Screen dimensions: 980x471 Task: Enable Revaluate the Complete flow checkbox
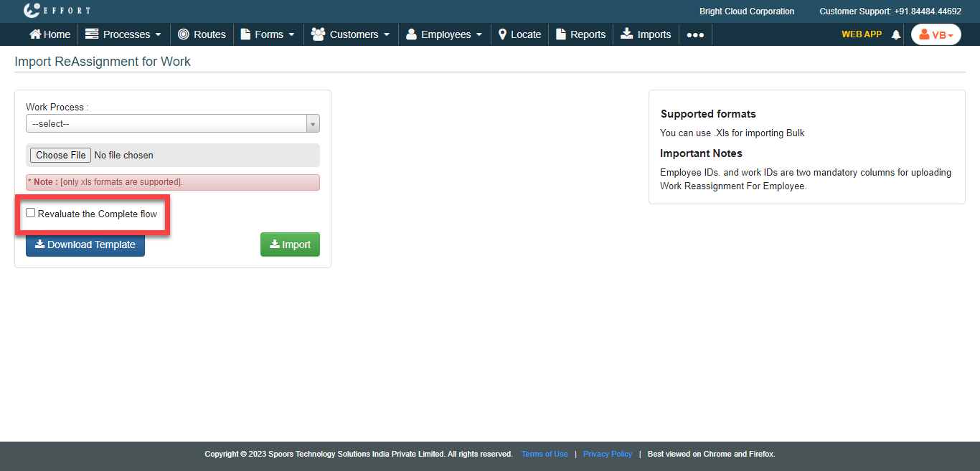(31, 213)
